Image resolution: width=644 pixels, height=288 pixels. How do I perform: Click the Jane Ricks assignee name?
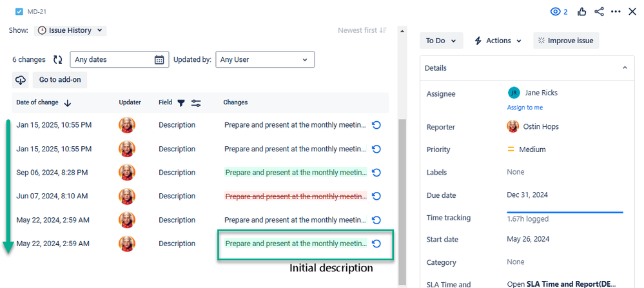pyautogui.click(x=541, y=93)
